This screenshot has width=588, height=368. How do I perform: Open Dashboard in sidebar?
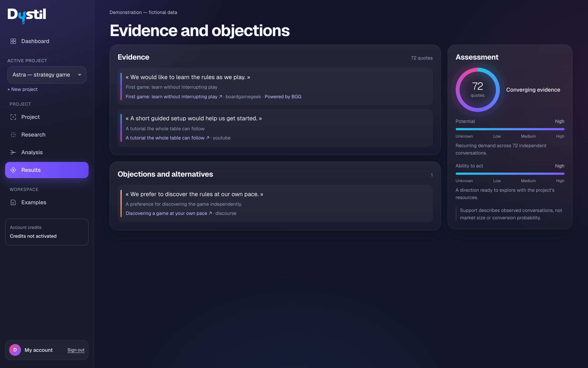[x=47, y=41]
